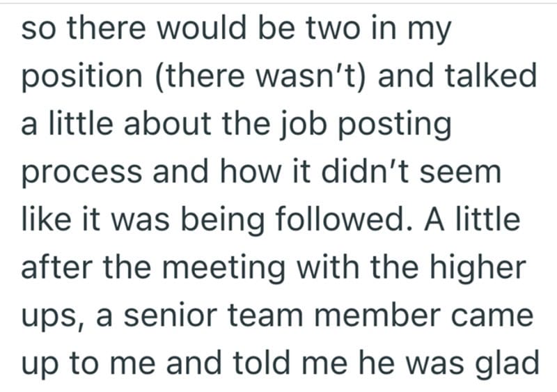Click the word "about"
The width and height of the screenshot is (557, 392).
coord(157,125)
